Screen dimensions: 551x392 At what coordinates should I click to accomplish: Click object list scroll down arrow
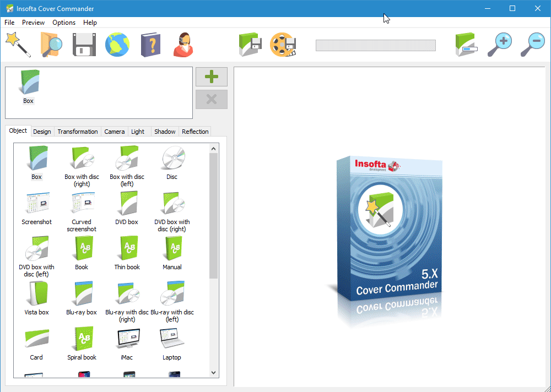point(213,373)
